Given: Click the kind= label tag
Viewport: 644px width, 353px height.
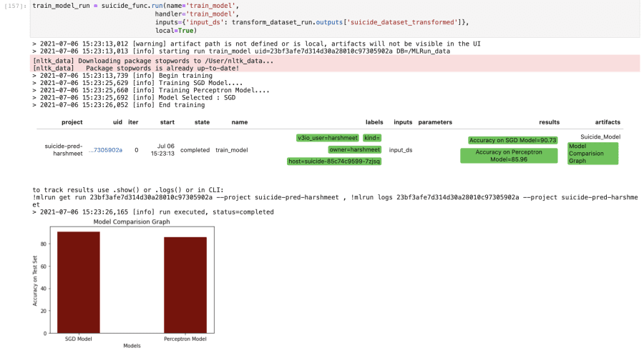Looking at the screenshot, I should pos(371,138).
